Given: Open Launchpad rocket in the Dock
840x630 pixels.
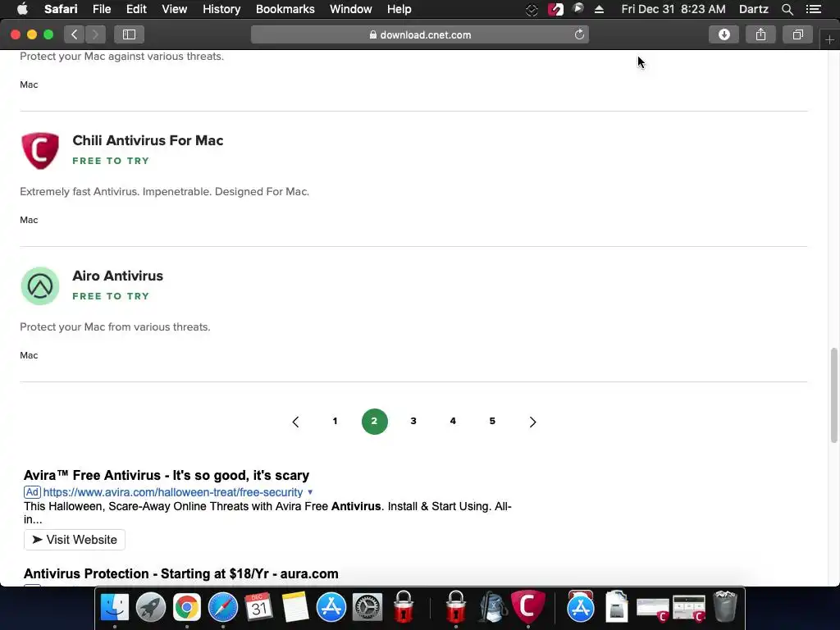Looking at the screenshot, I should click(x=151, y=608).
